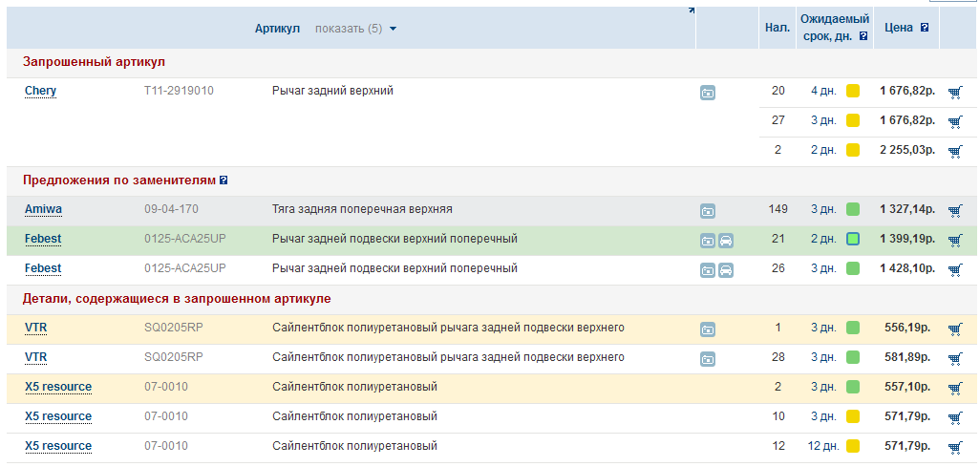Click price 1 428,10р.

[907, 268]
